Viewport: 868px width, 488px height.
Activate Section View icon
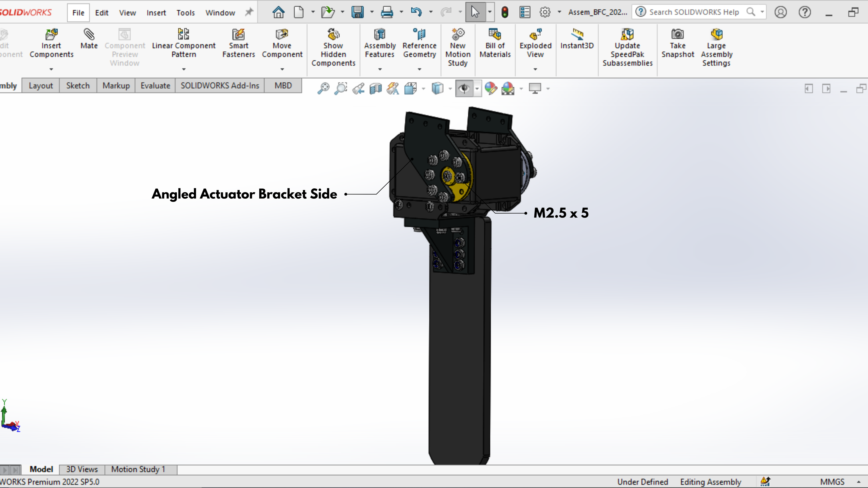click(x=375, y=89)
